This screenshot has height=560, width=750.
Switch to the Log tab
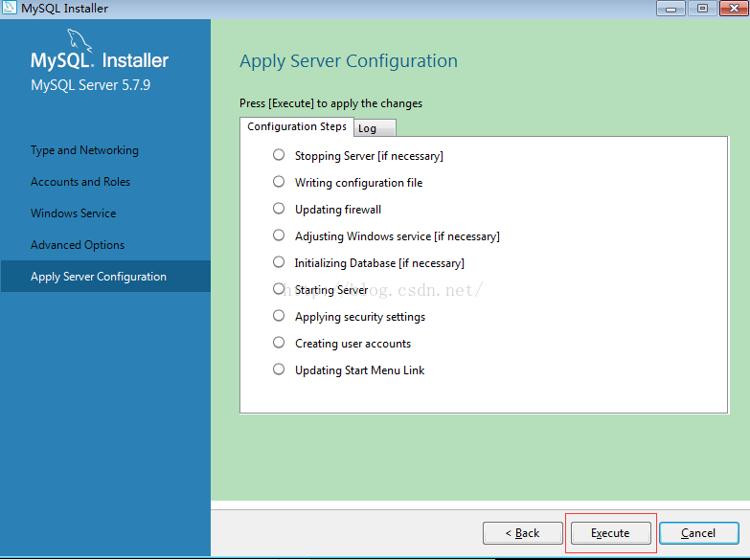tap(375, 128)
